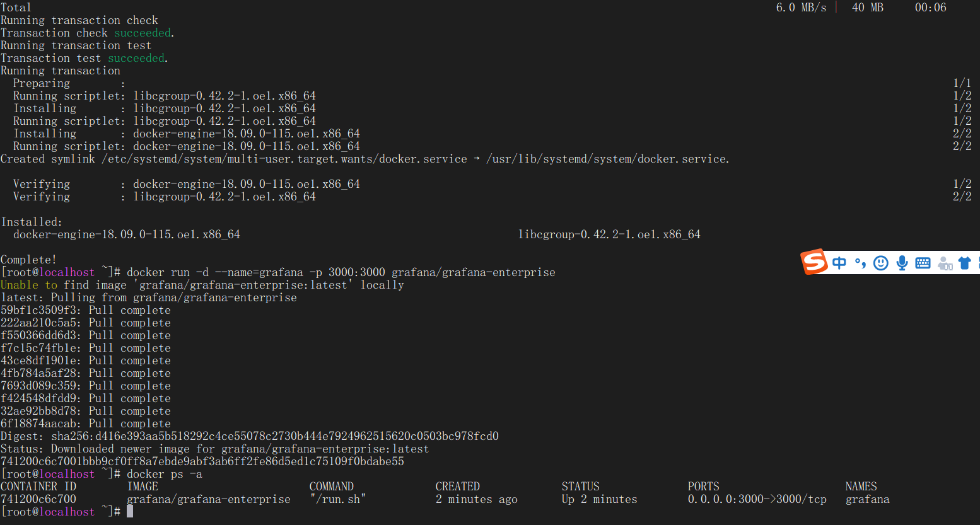The width and height of the screenshot is (980, 525).
Task: Click the "Up 2 minutes" status text
Action: coord(599,499)
